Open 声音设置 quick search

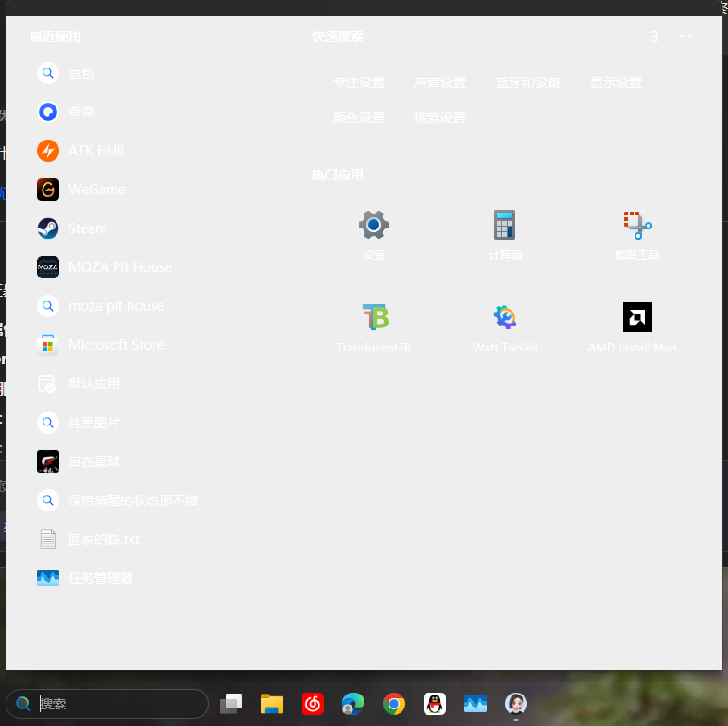point(440,82)
